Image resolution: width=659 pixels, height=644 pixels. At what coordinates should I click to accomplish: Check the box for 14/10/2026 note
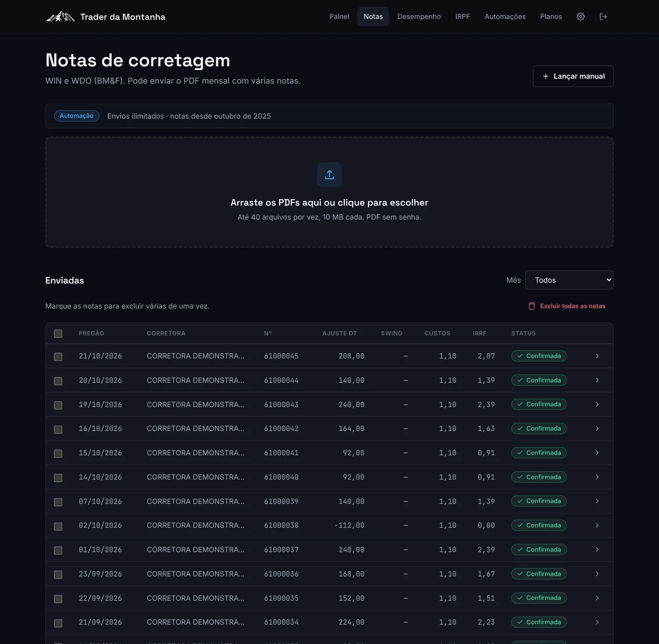[x=58, y=478]
